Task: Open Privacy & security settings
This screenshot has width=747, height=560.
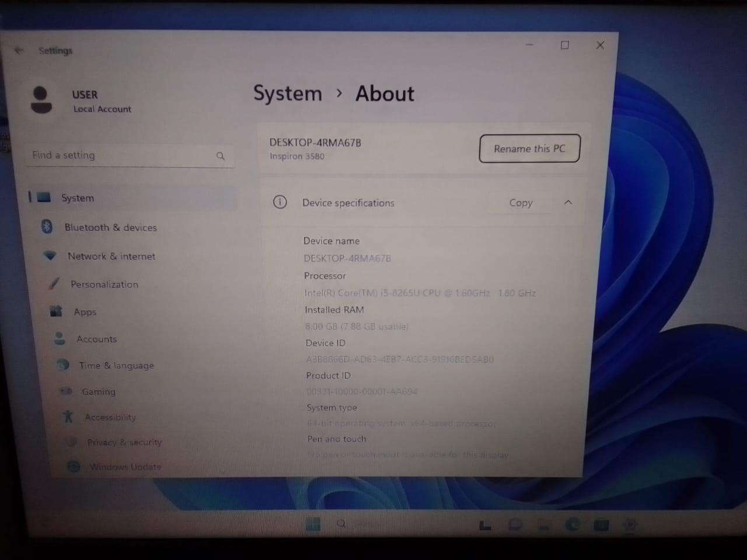Action: (x=124, y=442)
